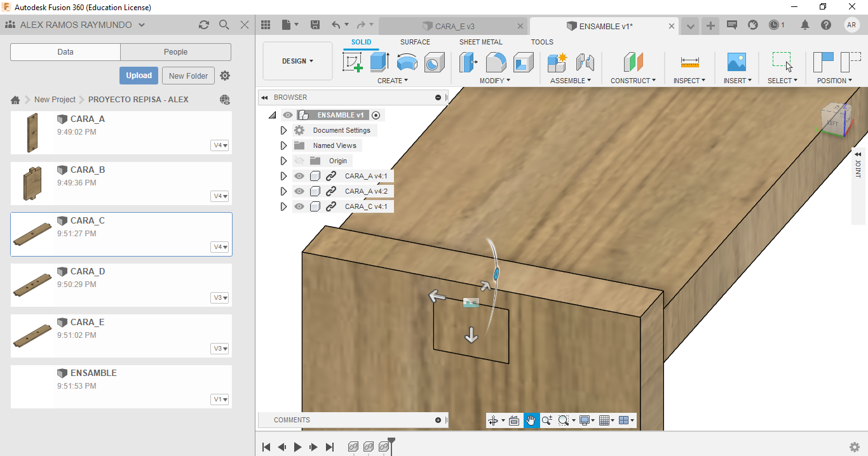Image resolution: width=868 pixels, height=456 pixels.
Task: Click the Hole tool icon
Action: (x=435, y=62)
